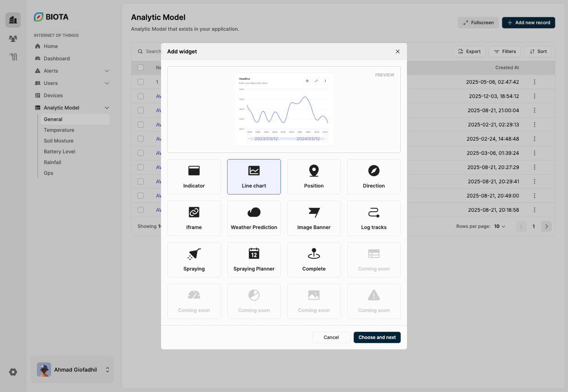Image resolution: width=568 pixels, height=392 pixels.
Task: Choose the Weather Prediction cloud widget
Action: [254, 218]
